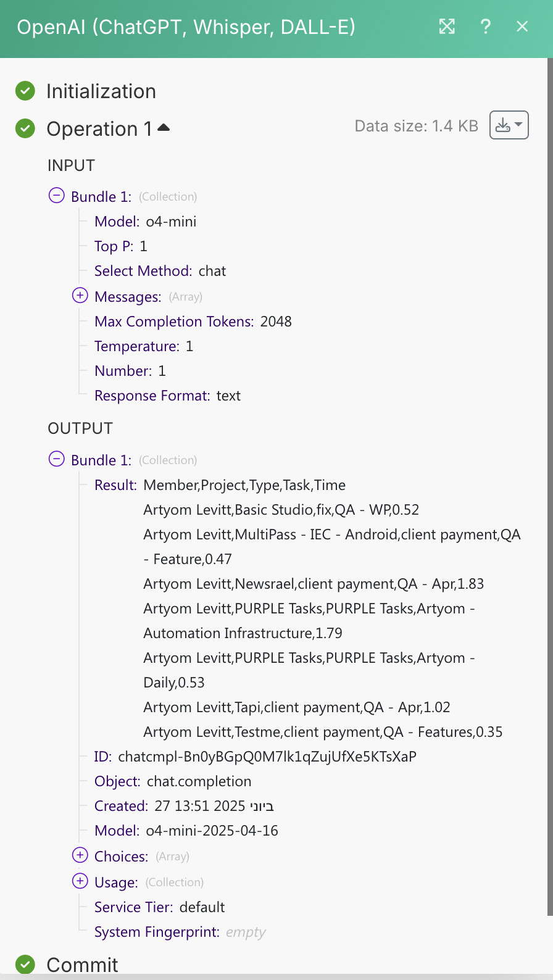
Task: Select the 'Select Method: chat' row
Action: click(x=160, y=271)
